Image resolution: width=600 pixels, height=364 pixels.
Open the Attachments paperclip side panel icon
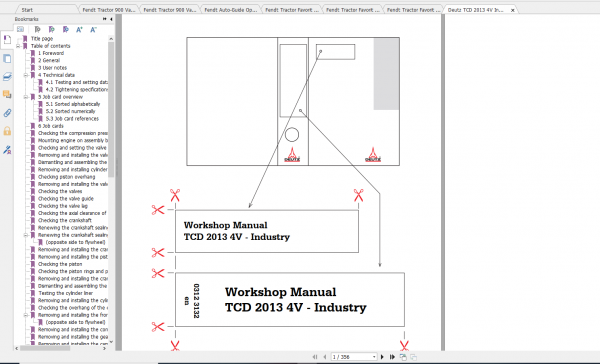[7, 113]
